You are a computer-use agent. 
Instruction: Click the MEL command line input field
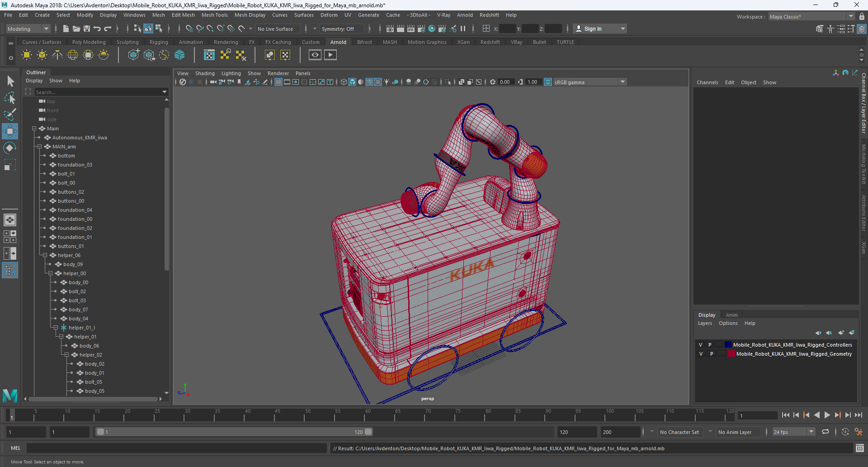coord(176,448)
